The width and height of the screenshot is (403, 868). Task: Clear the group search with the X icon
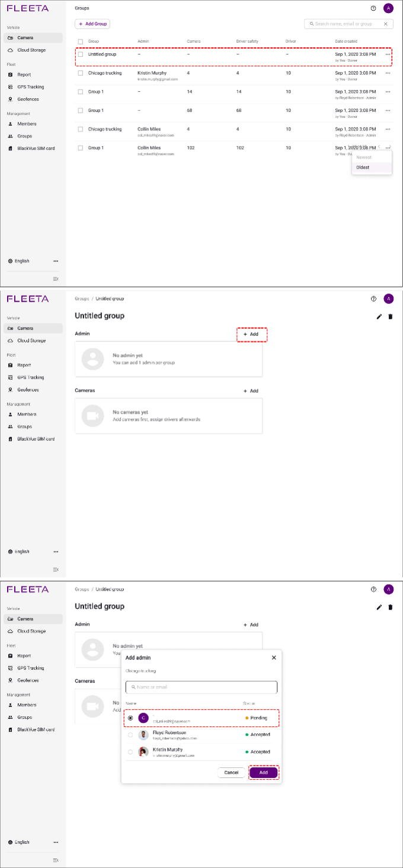(386, 24)
